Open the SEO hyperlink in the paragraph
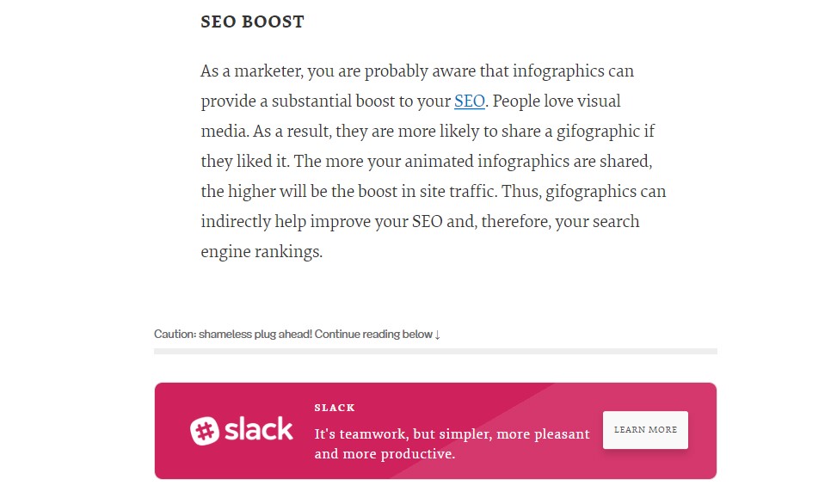 pos(469,101)
